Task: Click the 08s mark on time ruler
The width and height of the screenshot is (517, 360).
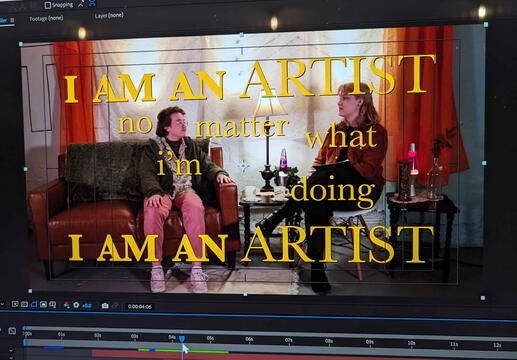Action: tap(329, 341)
